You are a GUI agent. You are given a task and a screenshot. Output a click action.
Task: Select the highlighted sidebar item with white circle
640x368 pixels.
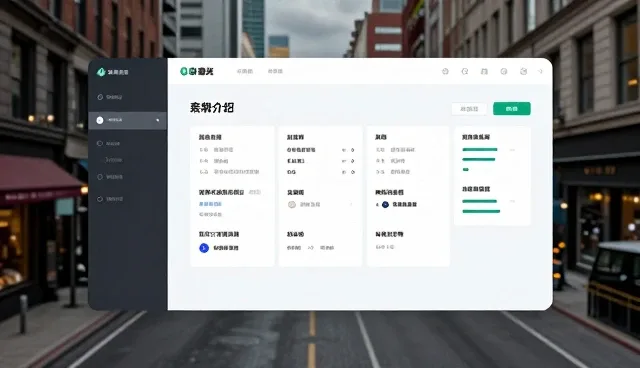(127, 120)
